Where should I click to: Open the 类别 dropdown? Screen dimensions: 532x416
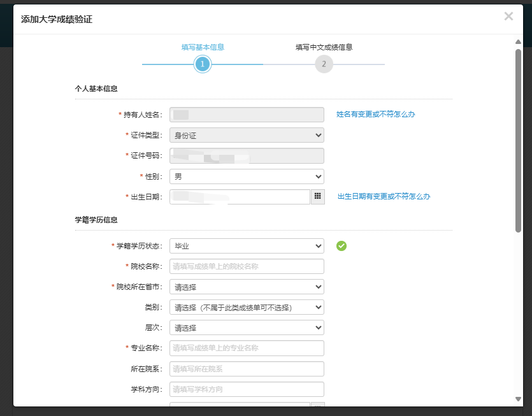(x=247, y=307)
